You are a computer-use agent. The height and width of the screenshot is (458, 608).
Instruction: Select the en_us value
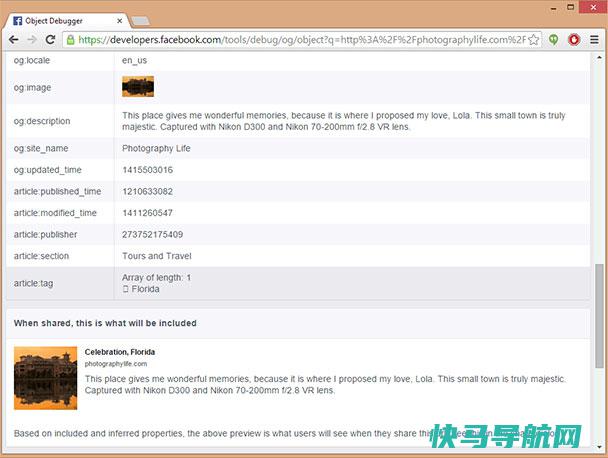[x=135, y=60]
